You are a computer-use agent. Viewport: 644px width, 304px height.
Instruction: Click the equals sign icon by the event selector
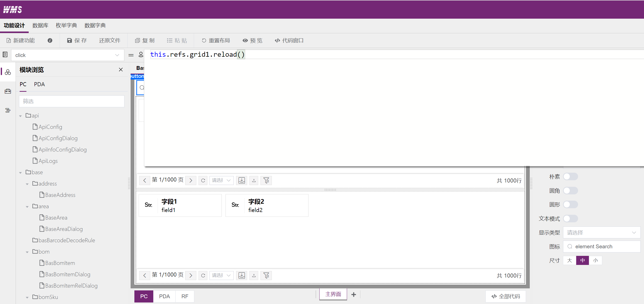click(131, 55)
